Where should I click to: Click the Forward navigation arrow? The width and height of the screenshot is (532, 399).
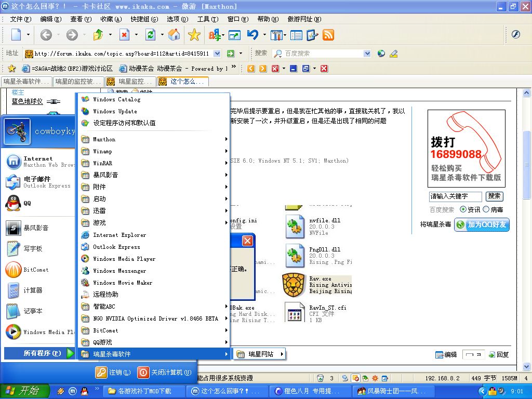[x=72, y=35]
